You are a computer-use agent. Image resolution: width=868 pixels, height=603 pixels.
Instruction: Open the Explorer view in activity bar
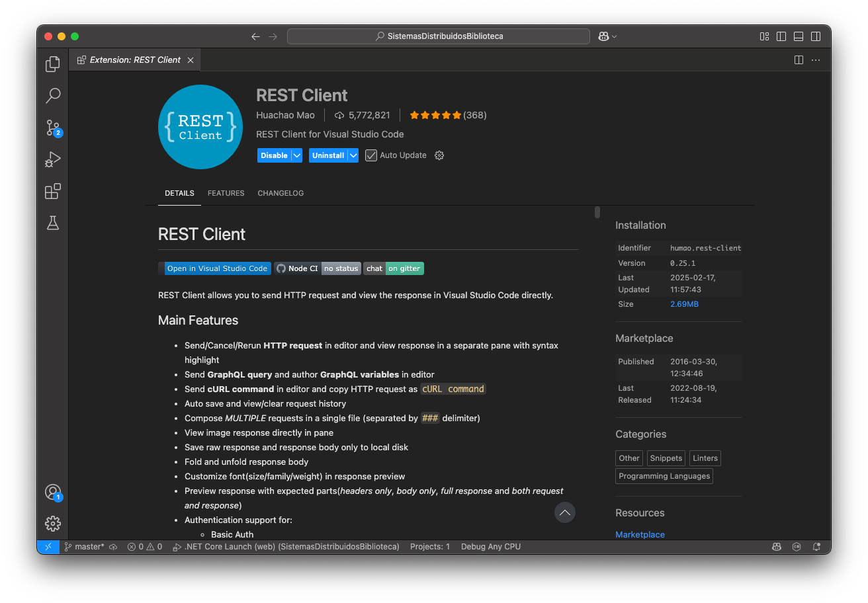[x=53, y=64]
